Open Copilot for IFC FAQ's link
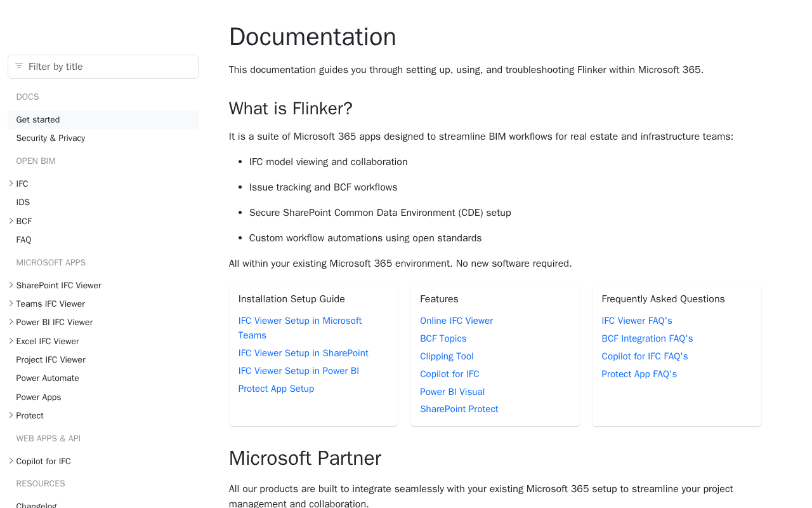This screenshot has height=508, width=812. coord(645,356)
